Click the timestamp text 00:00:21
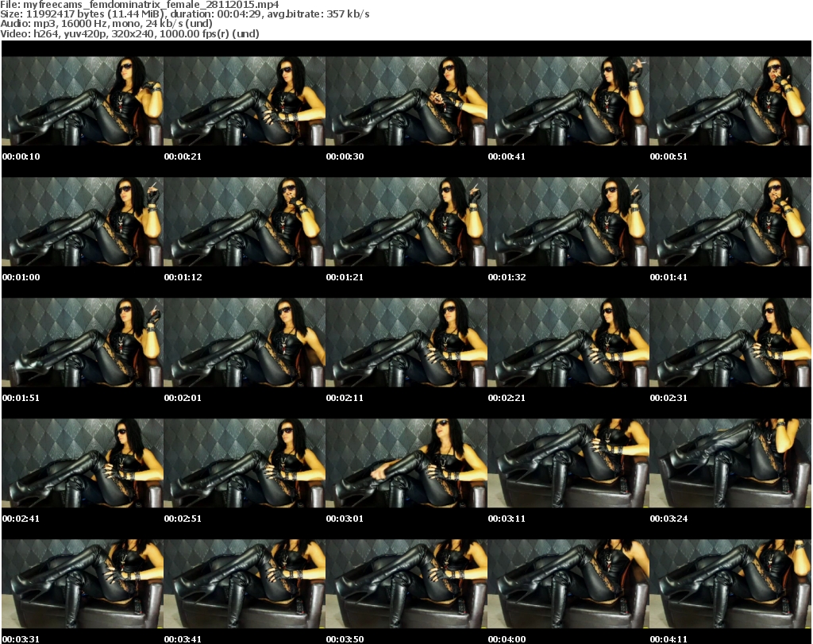Screen dimensions: 813x644 183,156
